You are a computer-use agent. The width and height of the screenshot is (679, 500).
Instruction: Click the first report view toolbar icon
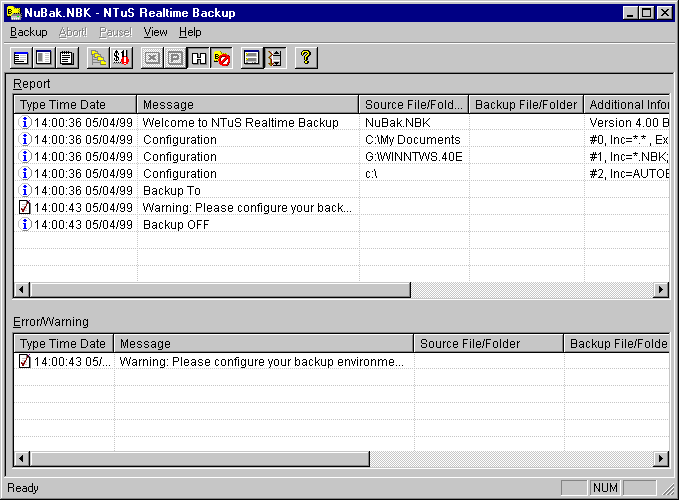pos(21,58)
